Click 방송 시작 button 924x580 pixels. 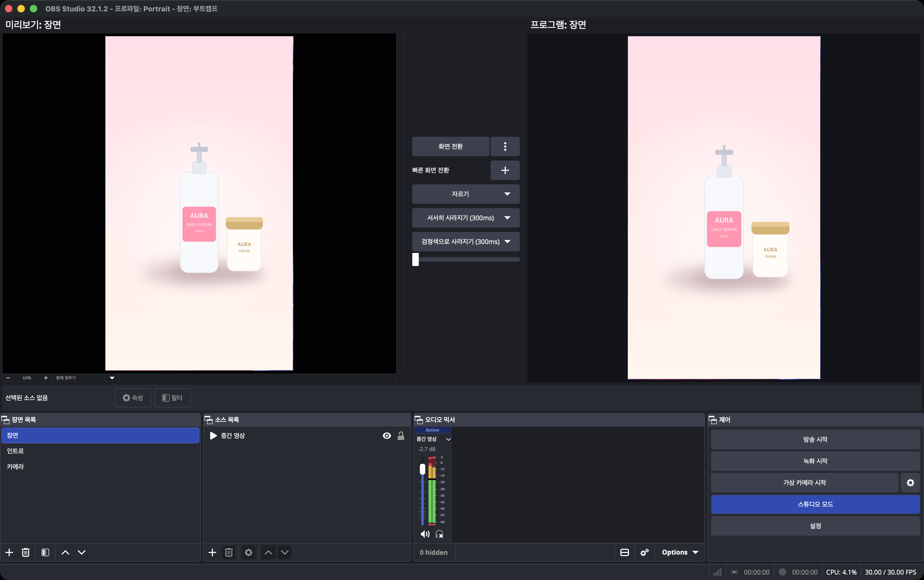coord(815,440)
